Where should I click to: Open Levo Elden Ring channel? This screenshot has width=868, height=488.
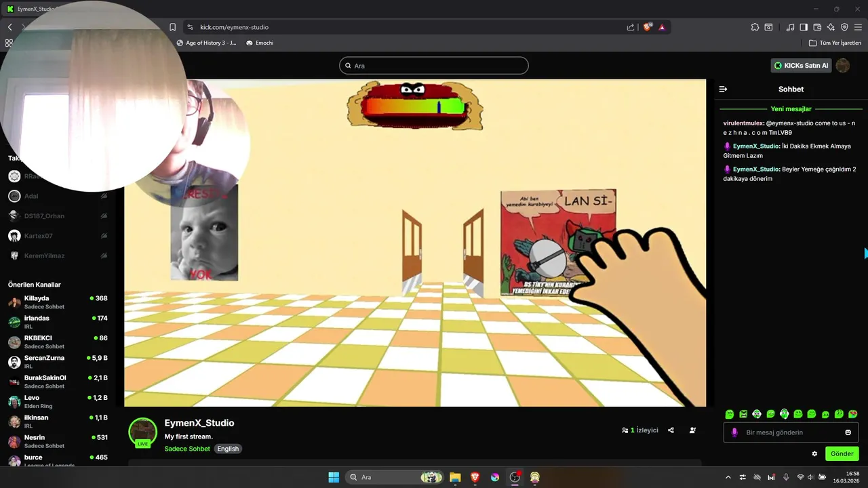pyautogui.click(x=58, y=401)
